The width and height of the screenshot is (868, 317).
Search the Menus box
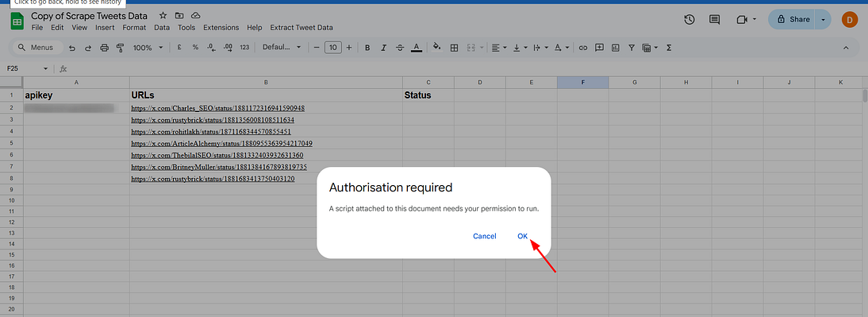pyautogui.click(x=37, y=48)
